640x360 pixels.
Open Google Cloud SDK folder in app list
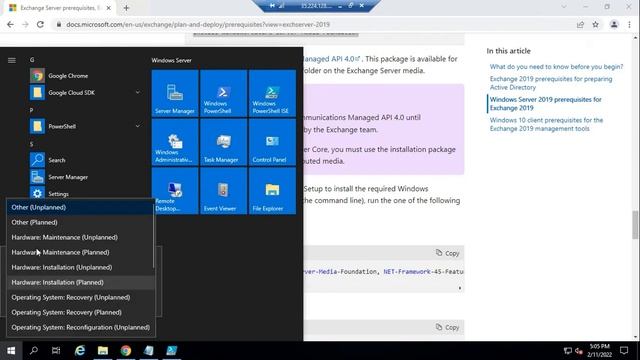tap(86, 93)
